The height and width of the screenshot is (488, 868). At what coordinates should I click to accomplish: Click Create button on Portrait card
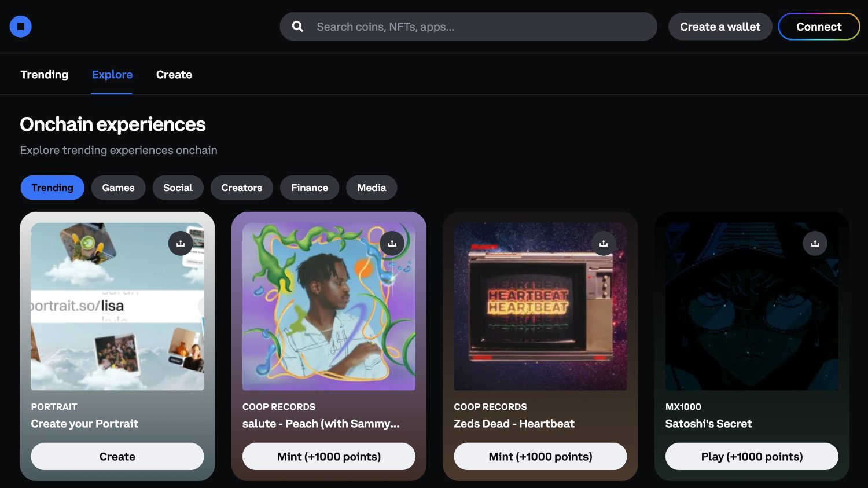117,456
